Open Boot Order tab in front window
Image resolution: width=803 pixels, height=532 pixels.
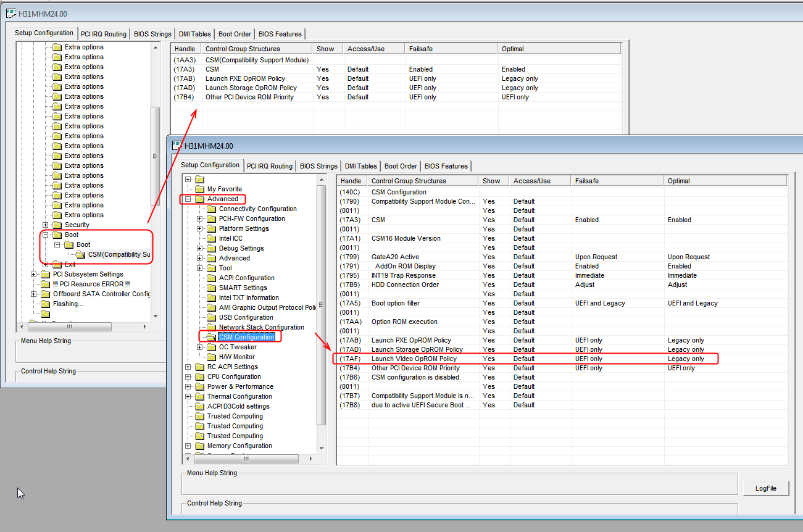(401, 166)
